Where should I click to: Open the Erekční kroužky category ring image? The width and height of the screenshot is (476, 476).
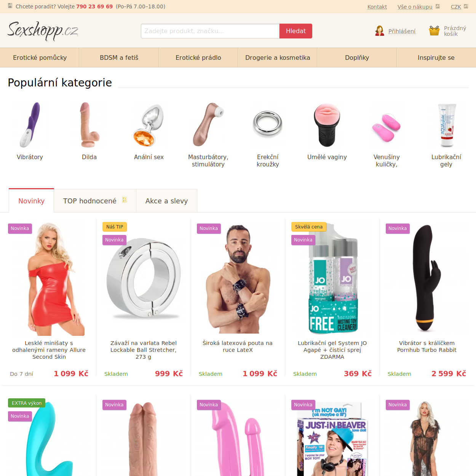click(x=268, y=125)
